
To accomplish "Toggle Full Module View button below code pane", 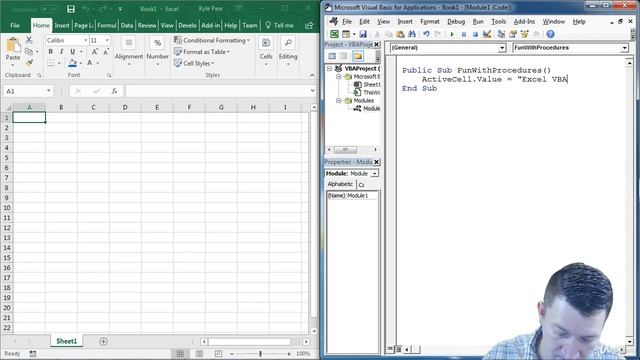I will point(398,349).
